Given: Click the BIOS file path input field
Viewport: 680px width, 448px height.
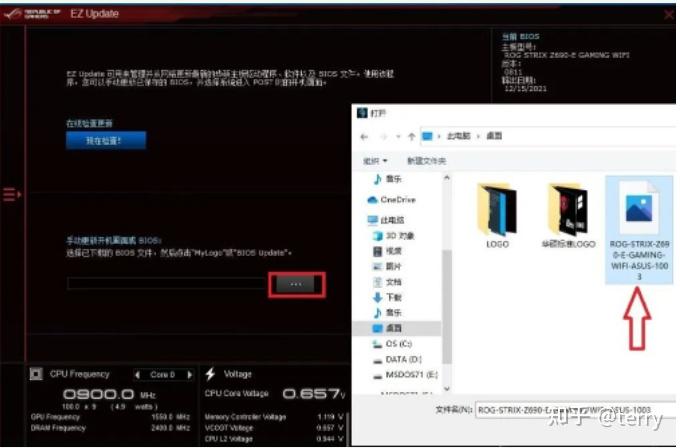Looking at the screenshot, I should tap(167, 283).
